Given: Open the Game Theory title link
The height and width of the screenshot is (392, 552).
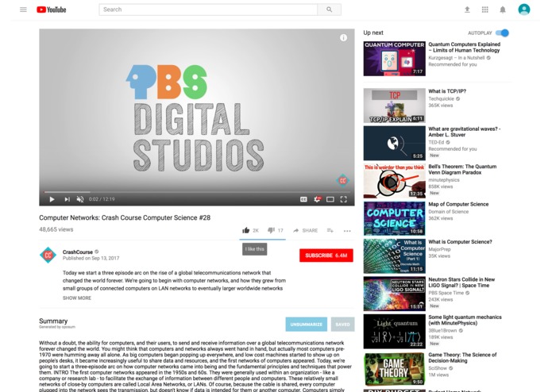Looking at the screenshot, I should (x=462, y=358).
